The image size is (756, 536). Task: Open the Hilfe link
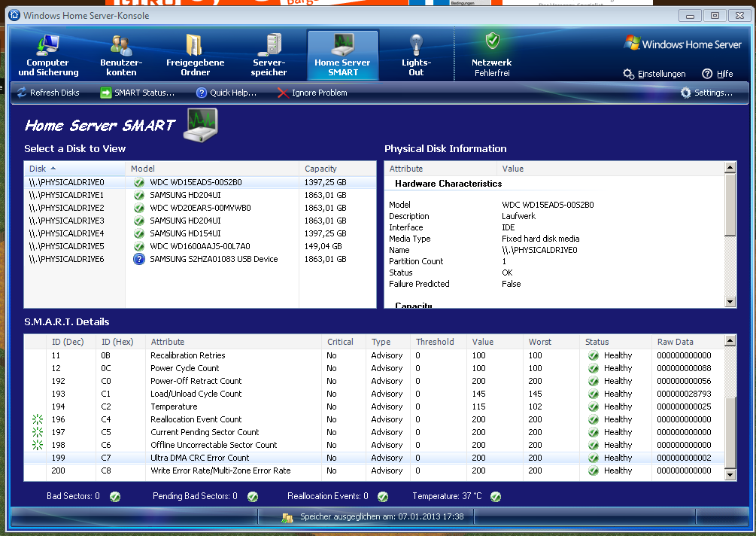718,74
